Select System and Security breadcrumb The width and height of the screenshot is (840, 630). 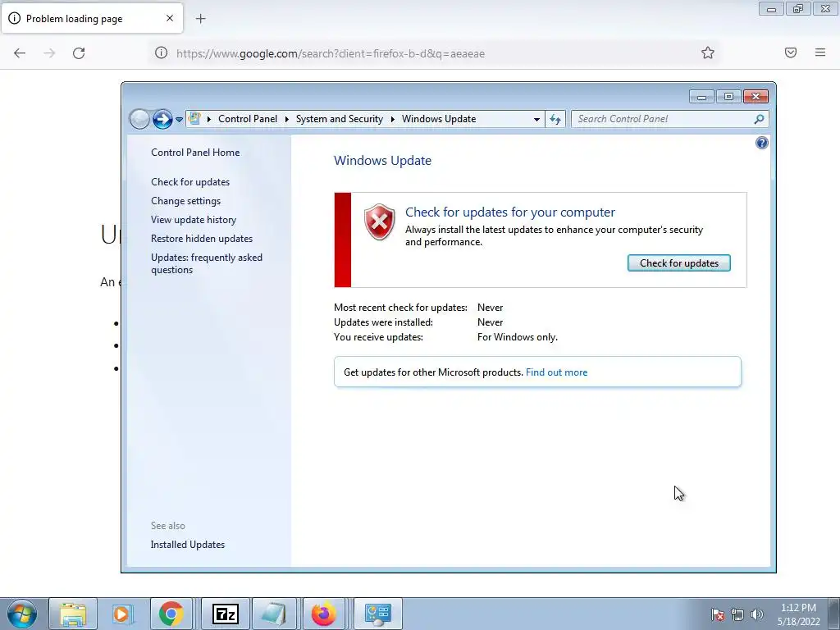click(x=340, y=119)
